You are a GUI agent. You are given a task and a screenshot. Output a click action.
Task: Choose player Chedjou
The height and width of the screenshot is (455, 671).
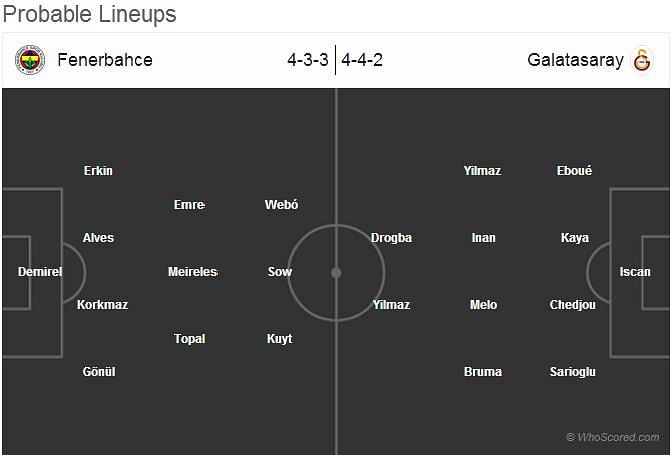[x=573, y=305]
